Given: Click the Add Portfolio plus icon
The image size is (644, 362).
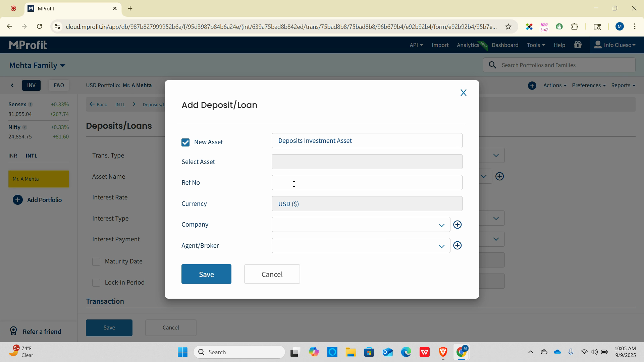Looking at the screenshot, I should pyautogui.click(x=18, y=200).
